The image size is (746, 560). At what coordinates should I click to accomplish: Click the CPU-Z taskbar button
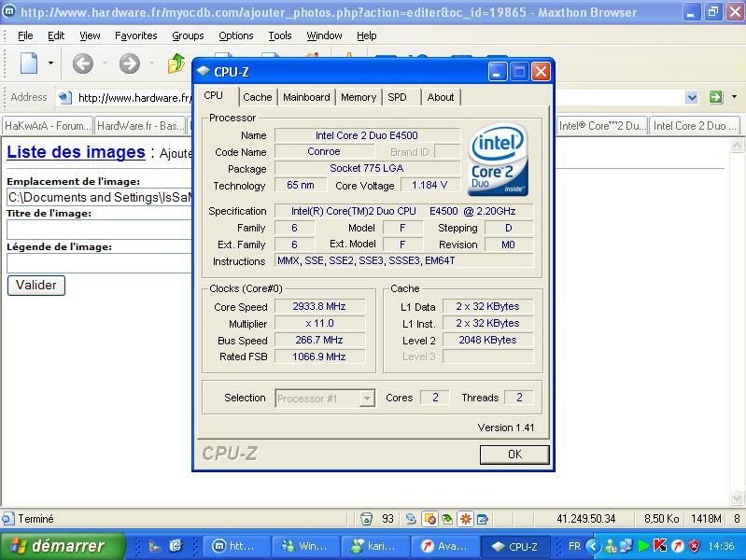515,546
